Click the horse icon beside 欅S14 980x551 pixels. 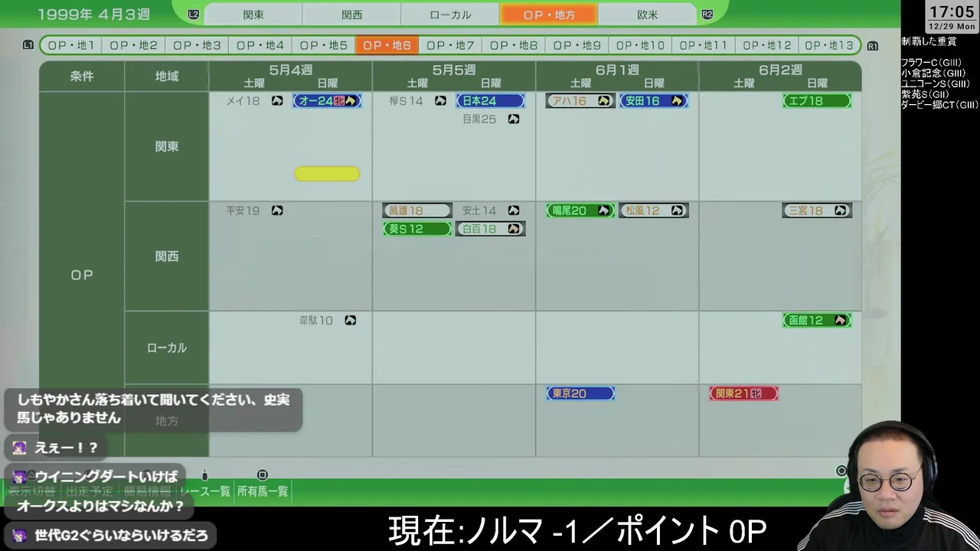(x=440, y=101)
